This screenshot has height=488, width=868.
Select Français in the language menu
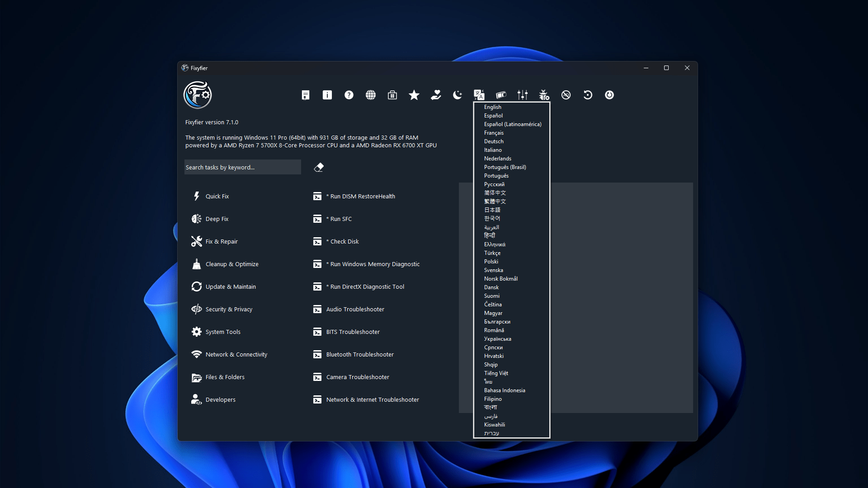(494, 132)
